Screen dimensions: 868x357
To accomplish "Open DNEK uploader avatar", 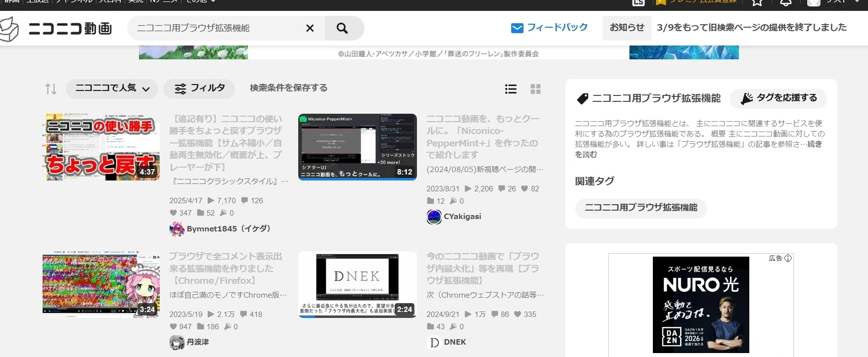I will (434, 342).
